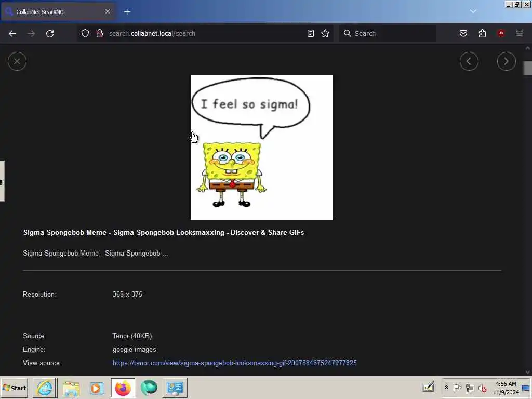
Task: Click the muted volume tray icon
Action: 482,388
